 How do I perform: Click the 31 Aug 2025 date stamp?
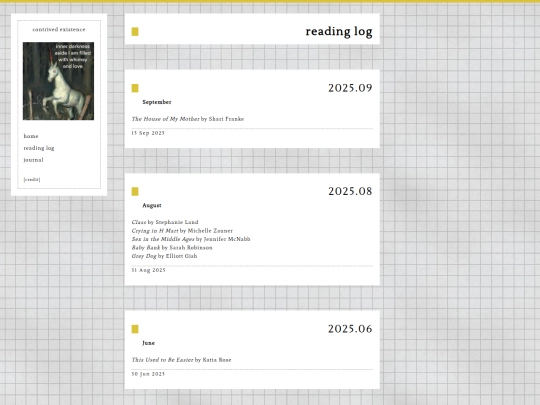pos(148,270)
